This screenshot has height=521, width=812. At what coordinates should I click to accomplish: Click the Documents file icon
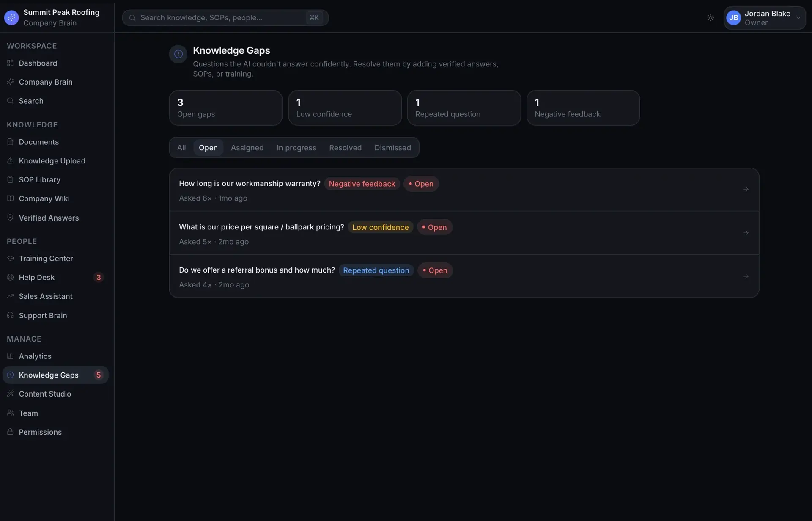click(x=10, y=142)
